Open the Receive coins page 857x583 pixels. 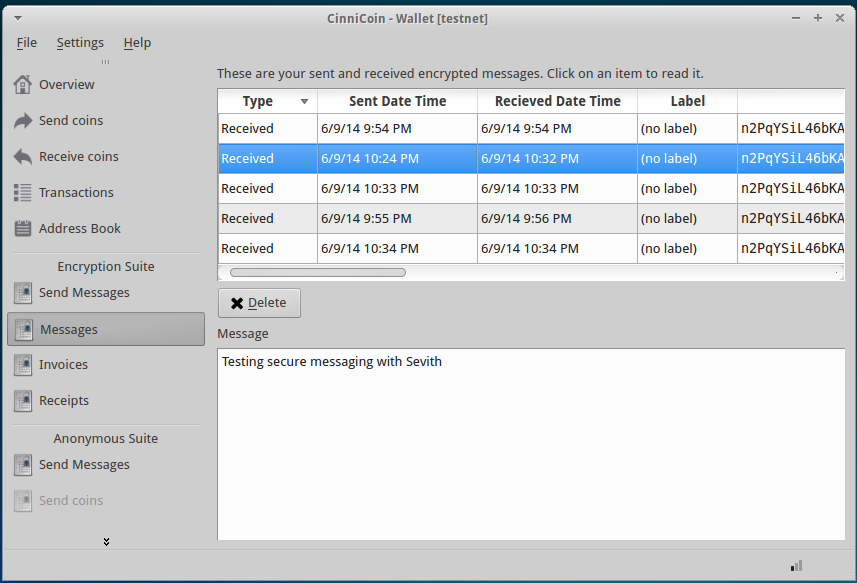click(79, 157)
